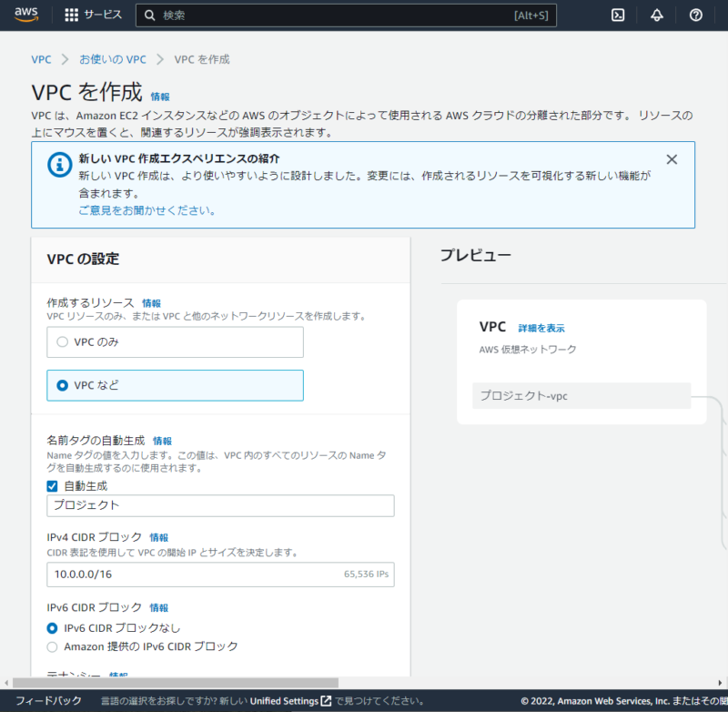This screenshot has width=728, height=712.
Task: Click the IPv4 CIDR field 10.0.0.0/16
Action: coord(220,574)
